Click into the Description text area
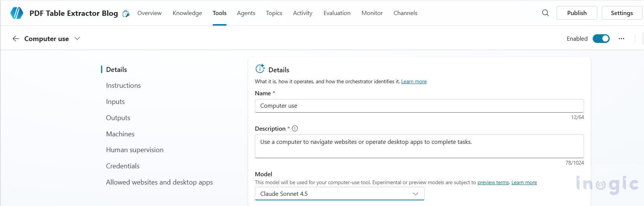Screen dimensions: 644x206 point(419,146)
